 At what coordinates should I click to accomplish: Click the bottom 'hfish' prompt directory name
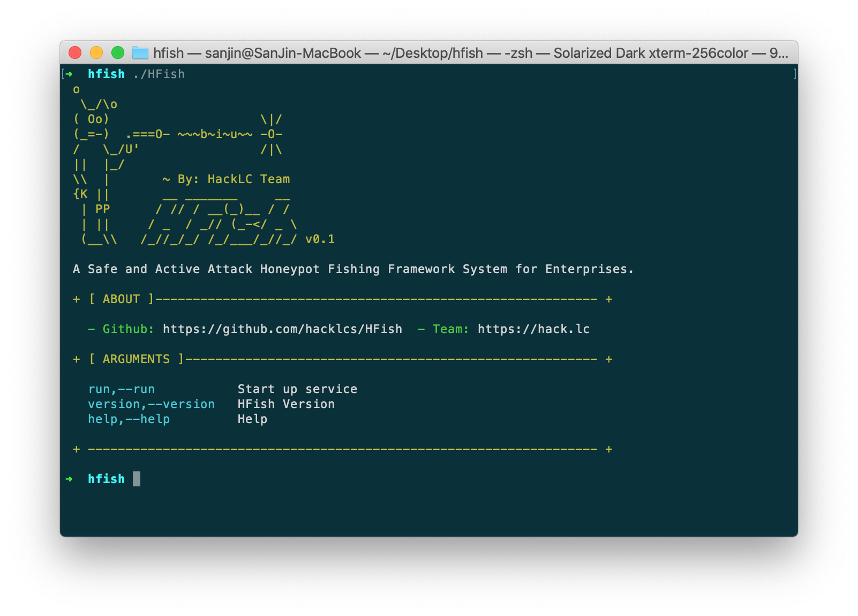106,479
